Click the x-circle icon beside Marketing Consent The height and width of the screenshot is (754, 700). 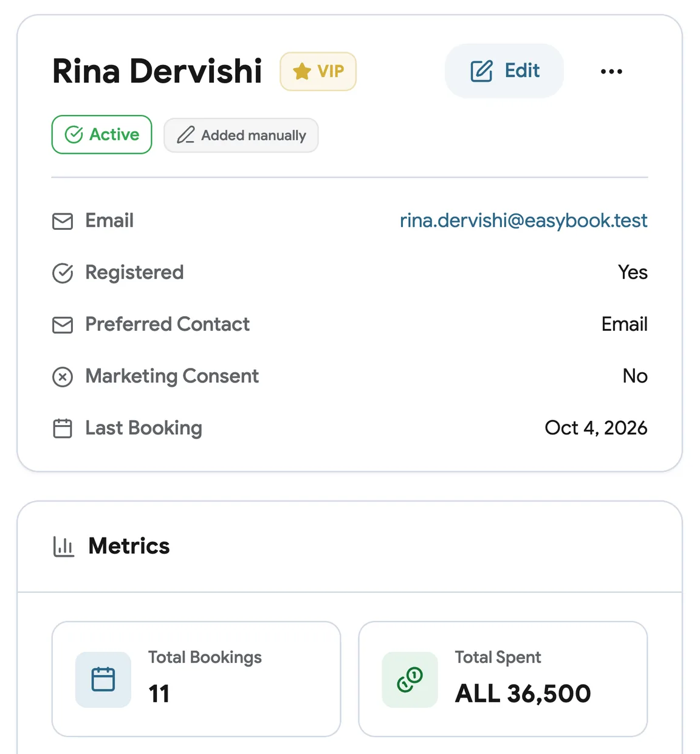pyautogui.click(x=63, y=377)
